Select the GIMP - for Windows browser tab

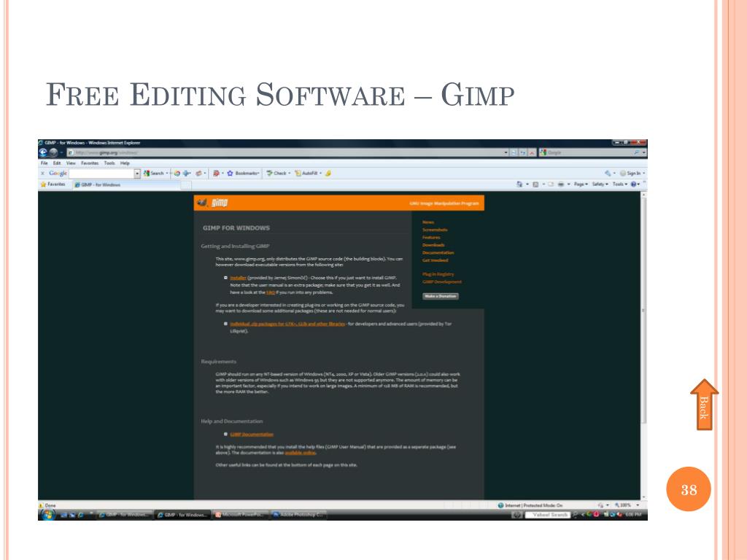point(125,184)
